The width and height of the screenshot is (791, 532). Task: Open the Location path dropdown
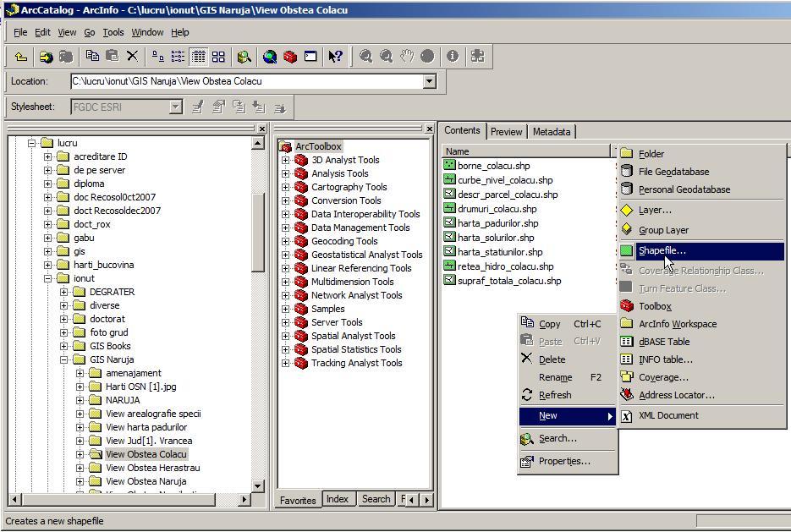click(x=429, y=81)
